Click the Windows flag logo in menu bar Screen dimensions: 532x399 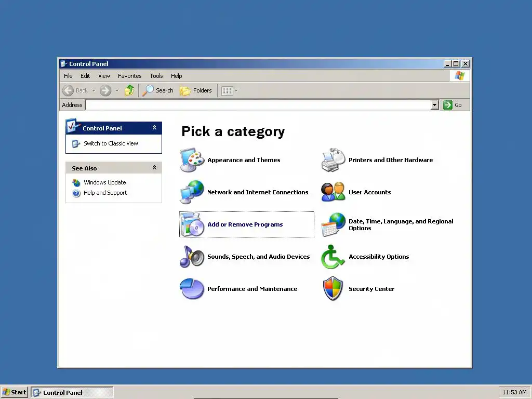[x=460, y=76]
